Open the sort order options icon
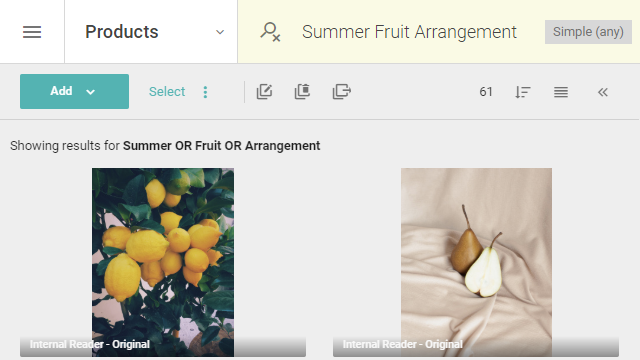 (x=522, y=92)
